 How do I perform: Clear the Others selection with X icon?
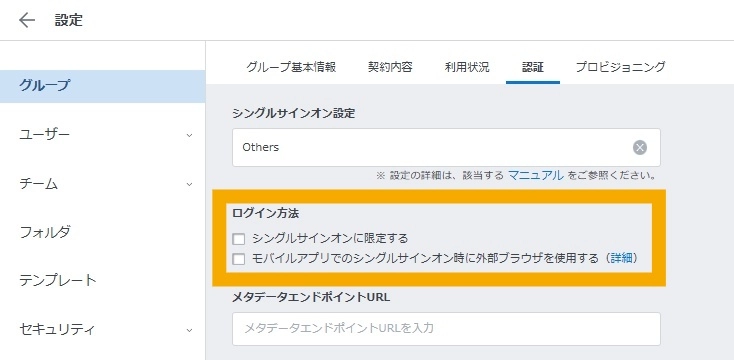[x=639, y=147]
